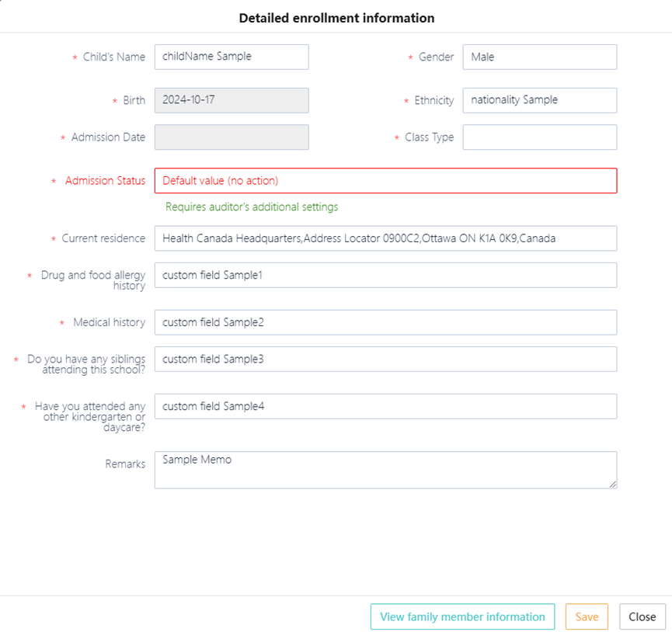The width and height of the screenshot is (672, 632).
Task: Click the Child's Name input field
Action: [x=232, y=57]
